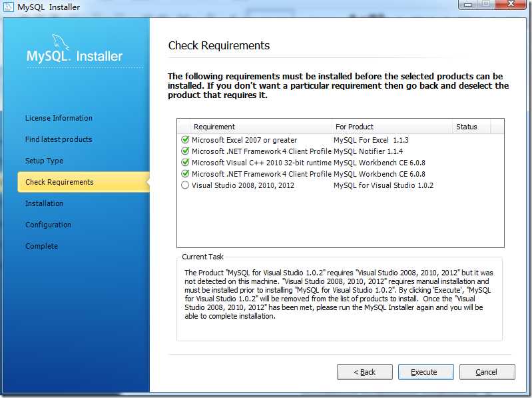The width and height of the screenshot is (532, 398).
Task: Select MySQL Notifier 1.1.4 product cell
Action: point(368,151)
